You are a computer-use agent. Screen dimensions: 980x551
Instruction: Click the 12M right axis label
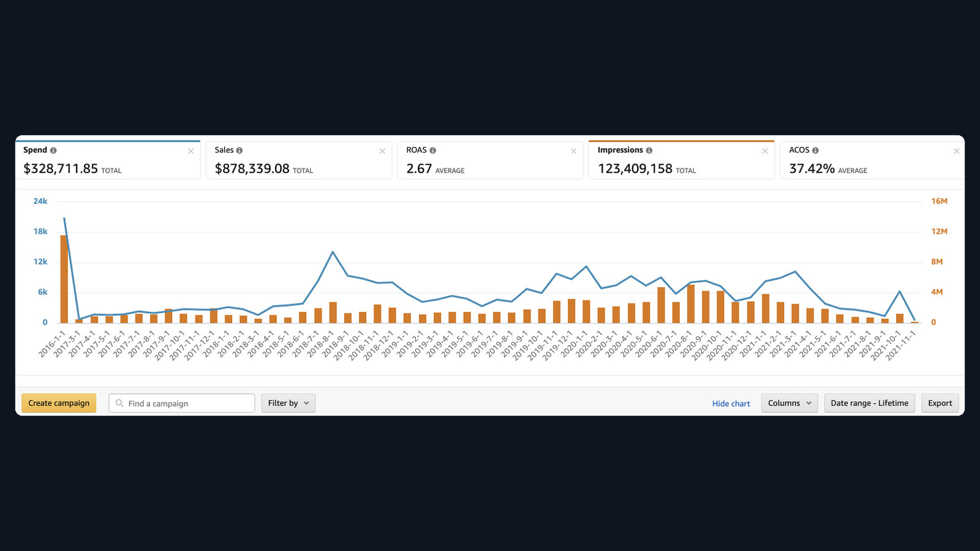(940, 231)
